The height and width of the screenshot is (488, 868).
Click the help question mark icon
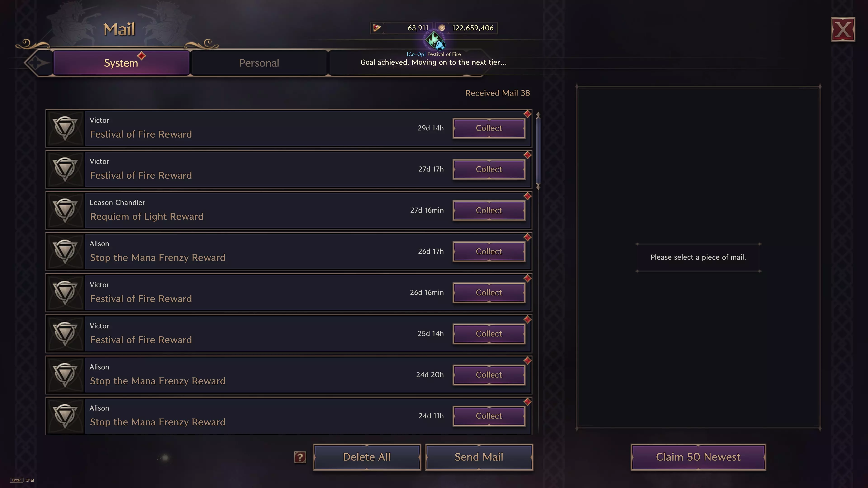pyautogui.click(x=300, y=457)
